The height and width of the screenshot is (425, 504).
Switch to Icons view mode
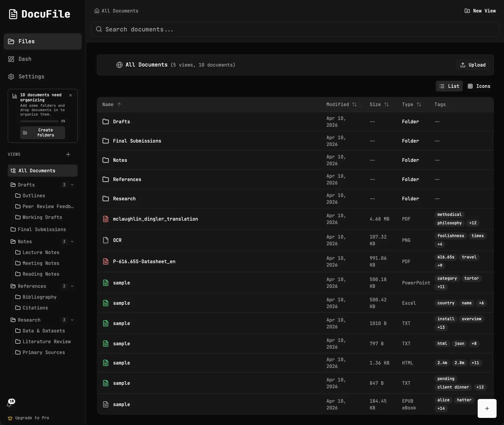(x=479, y=86)
